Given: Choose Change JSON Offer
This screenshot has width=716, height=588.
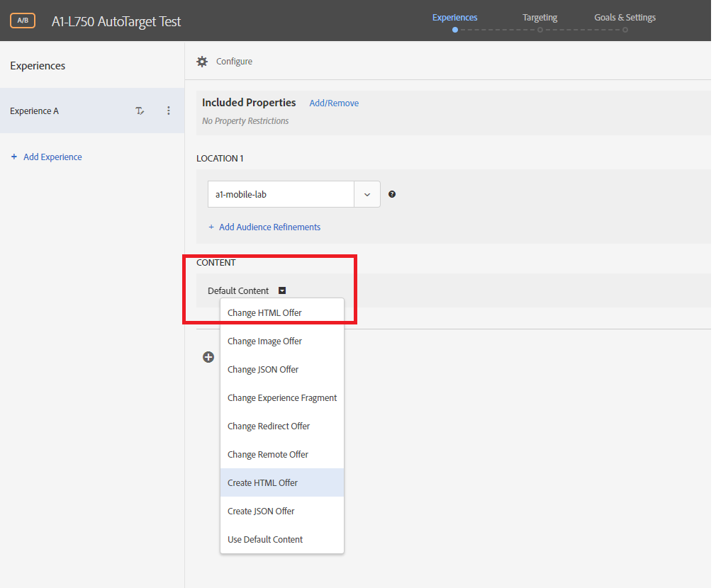Looking at the screenshot, I should [x=282, y=370].
